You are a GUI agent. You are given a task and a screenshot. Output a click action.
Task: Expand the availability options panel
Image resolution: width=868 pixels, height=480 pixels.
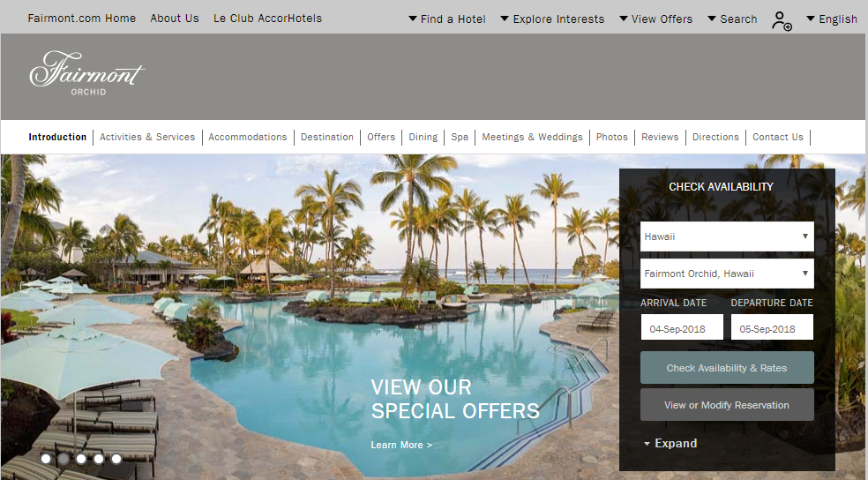(x=670, y=443)
